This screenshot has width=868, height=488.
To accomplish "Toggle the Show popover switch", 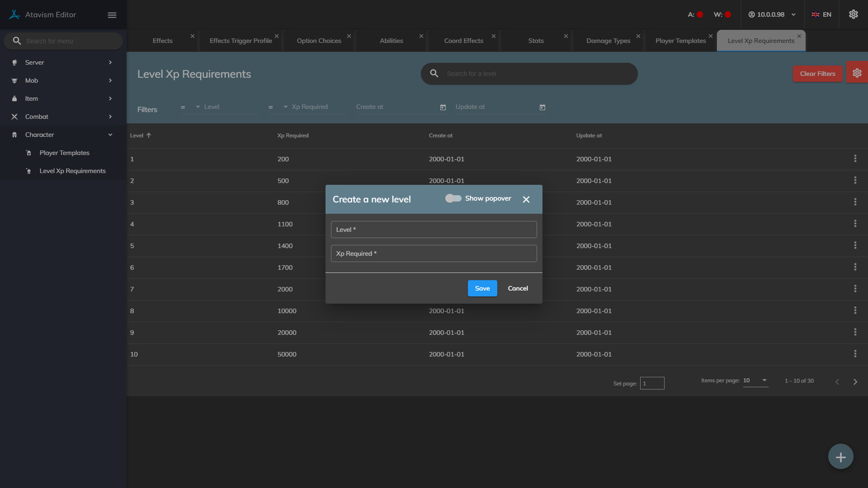I will 453,198.
